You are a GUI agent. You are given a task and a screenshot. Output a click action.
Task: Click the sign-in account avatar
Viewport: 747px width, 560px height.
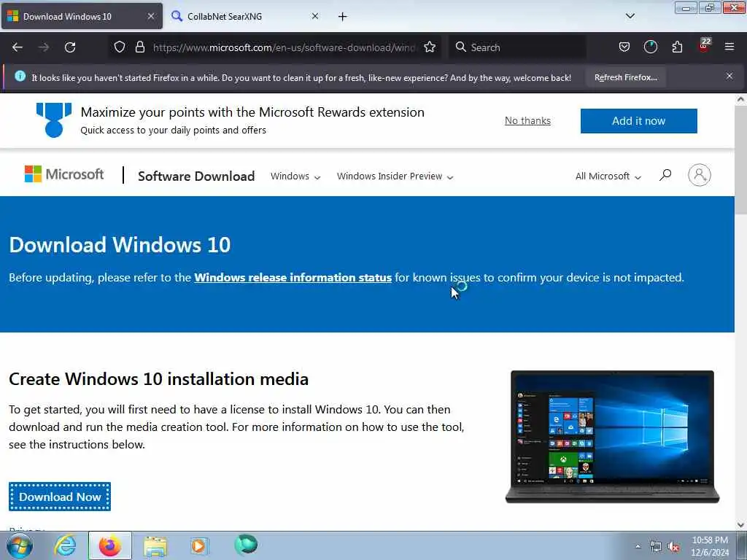click(700, 175)
